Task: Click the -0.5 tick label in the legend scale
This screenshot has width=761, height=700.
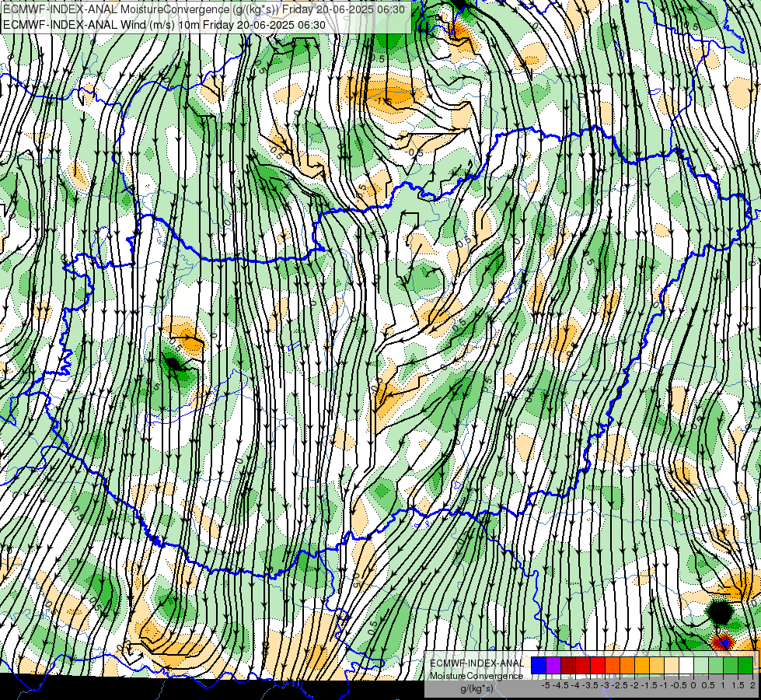Action: [679, 685]
